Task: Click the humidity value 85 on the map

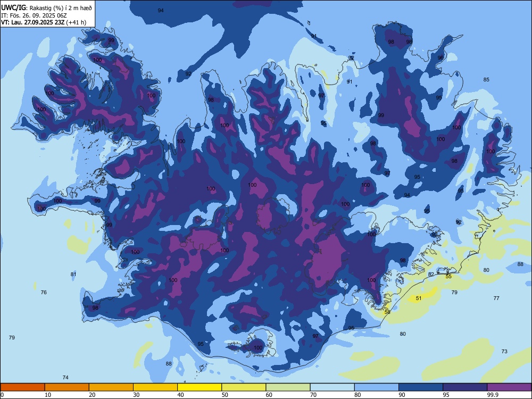Action: pyautogui.click(x=487, y=80)
